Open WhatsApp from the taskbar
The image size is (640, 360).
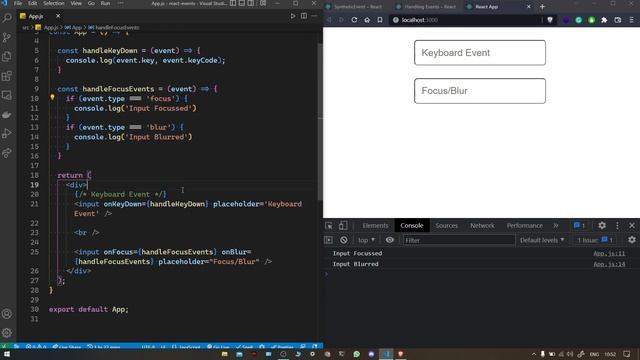click(x=357, y=354)
